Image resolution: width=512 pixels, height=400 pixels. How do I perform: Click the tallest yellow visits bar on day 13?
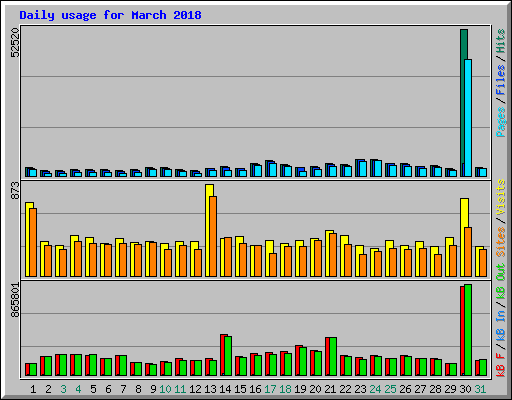click(208, 230)
